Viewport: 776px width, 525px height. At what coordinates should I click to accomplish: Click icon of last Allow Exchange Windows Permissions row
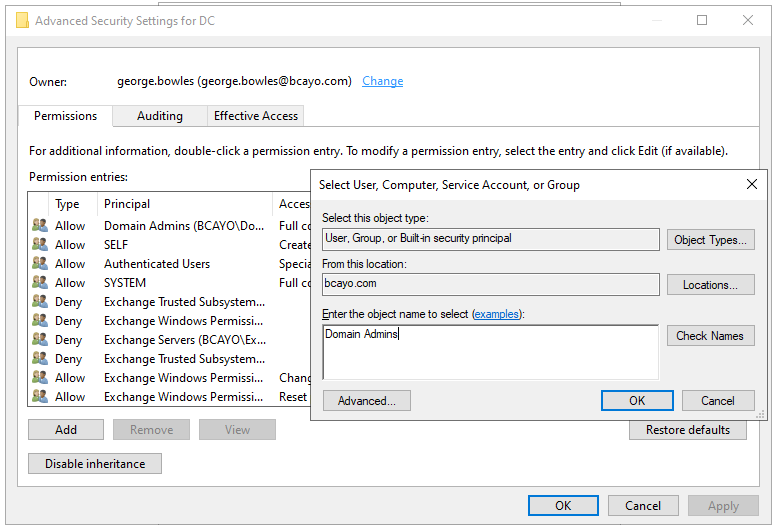click(40, 397)
